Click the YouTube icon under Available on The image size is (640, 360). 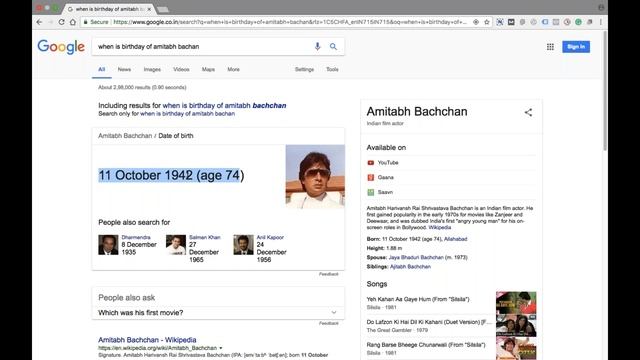[371, 162]
